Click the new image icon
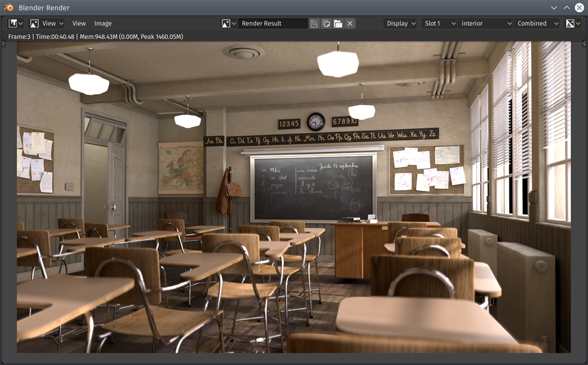Screen dimensions: 588x365 coord(314,23)
